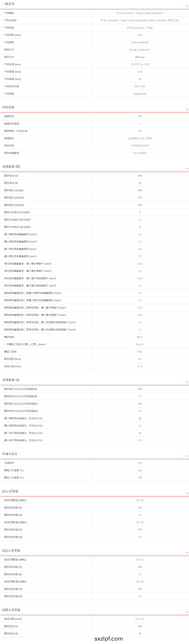Click the Green (default) product color value
189x644 pixels.
(x=140, y=42)
